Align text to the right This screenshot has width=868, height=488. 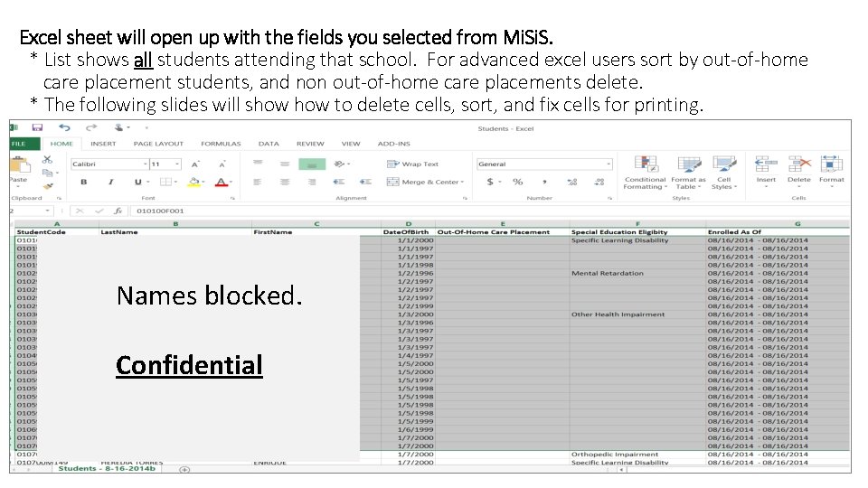pyautogui.click(x=312, y=182)
